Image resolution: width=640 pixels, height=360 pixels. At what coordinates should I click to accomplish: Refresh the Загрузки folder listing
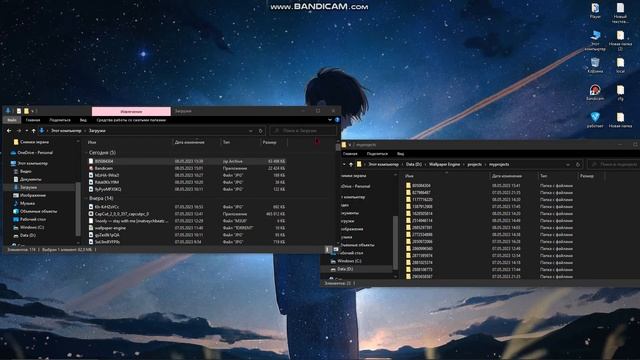pyautogui.click(x=260, y=131)
